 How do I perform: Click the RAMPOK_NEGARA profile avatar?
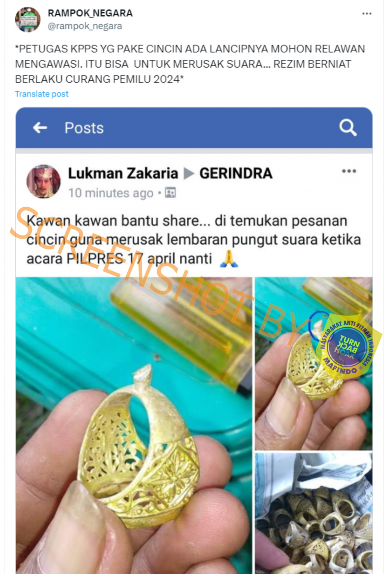[27, 19]
